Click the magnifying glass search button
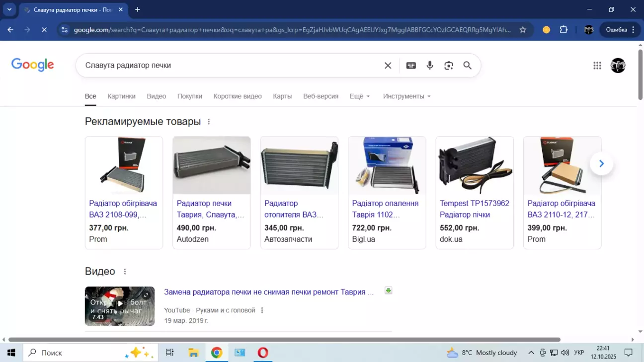 coord(467,66)
